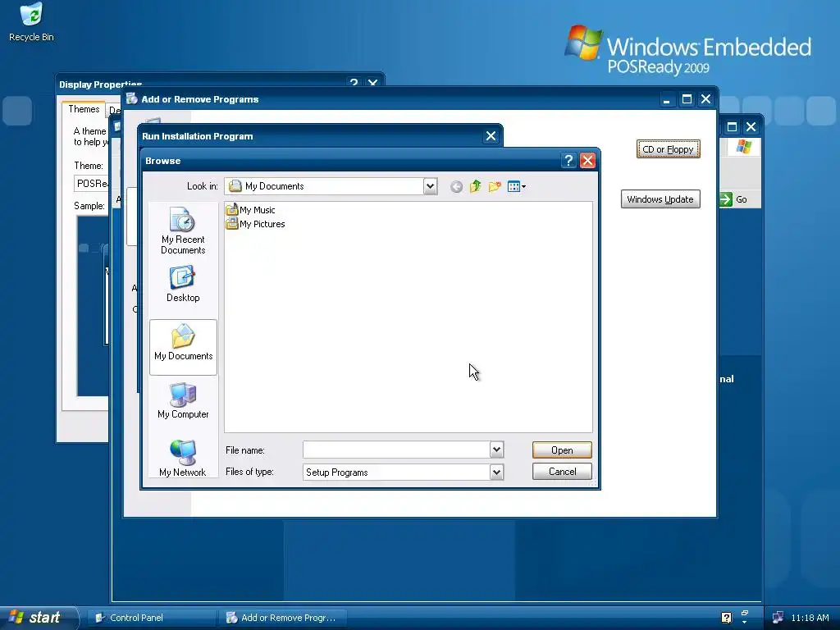840x630 pixels.
Task: Switch to Add or Remove Programs taskbar button
Action: pos(282,618)
